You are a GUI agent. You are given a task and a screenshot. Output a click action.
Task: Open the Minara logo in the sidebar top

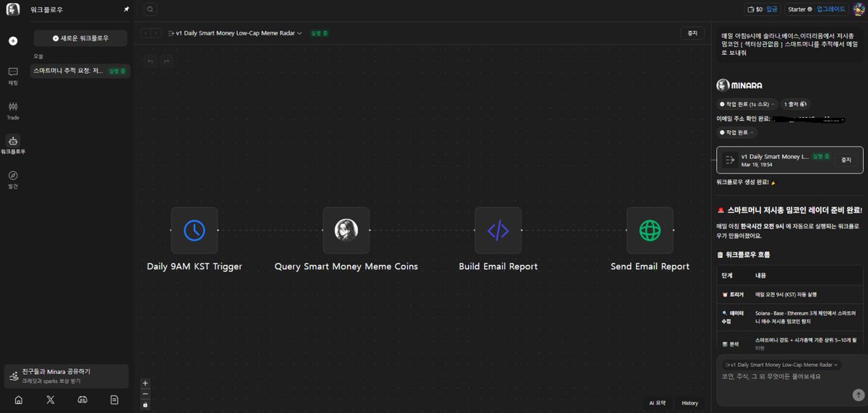pos(13,9)
